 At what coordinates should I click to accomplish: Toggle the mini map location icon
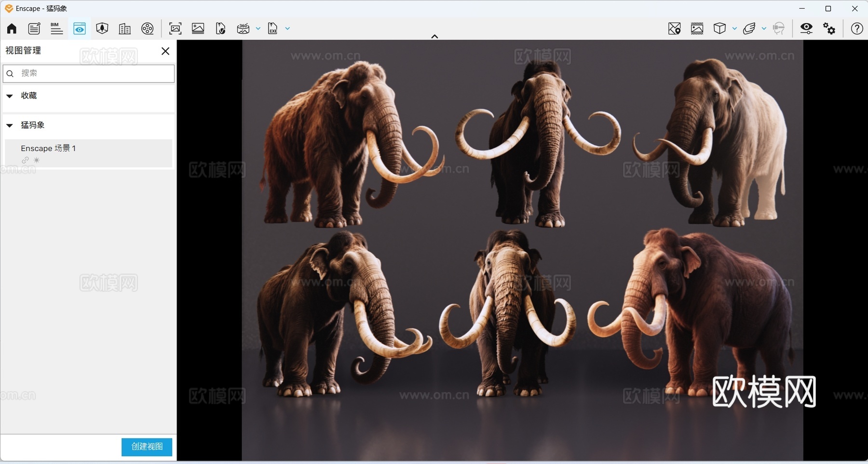(x=674, y=28)
